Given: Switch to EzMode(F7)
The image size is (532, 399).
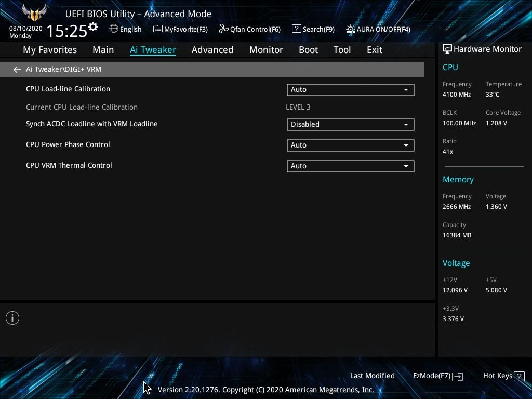Looking at the screenshot, I should pos(437,376).
